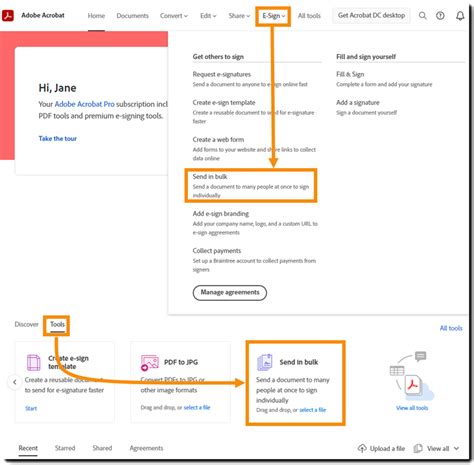The width and height of the screenshot is (474, 465).
Task: Click the Take the tour link
Action: point(57,139)
